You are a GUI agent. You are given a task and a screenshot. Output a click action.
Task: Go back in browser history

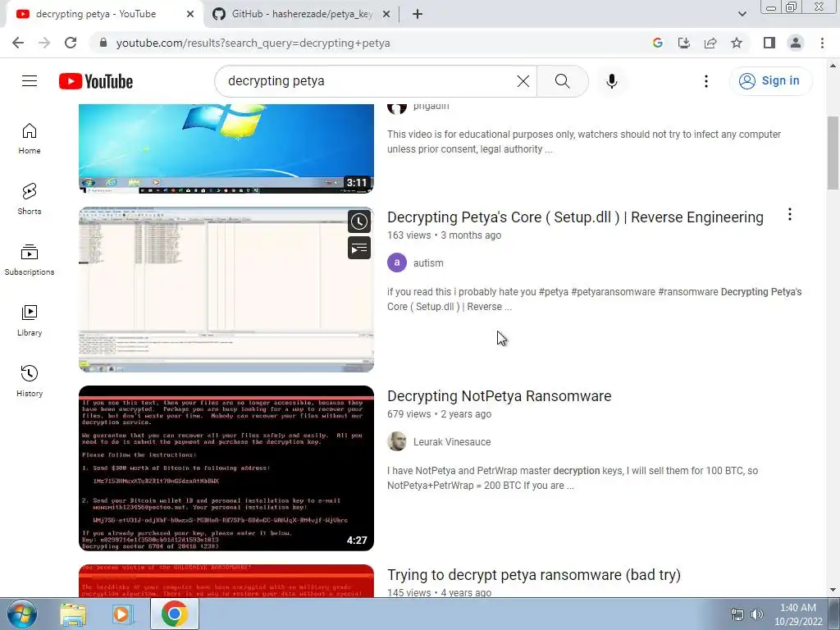[18, 43]
